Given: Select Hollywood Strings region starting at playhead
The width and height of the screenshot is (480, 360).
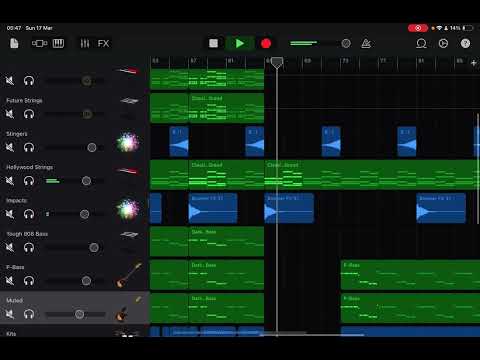Looking at the screenshot, I should [372, 175].
